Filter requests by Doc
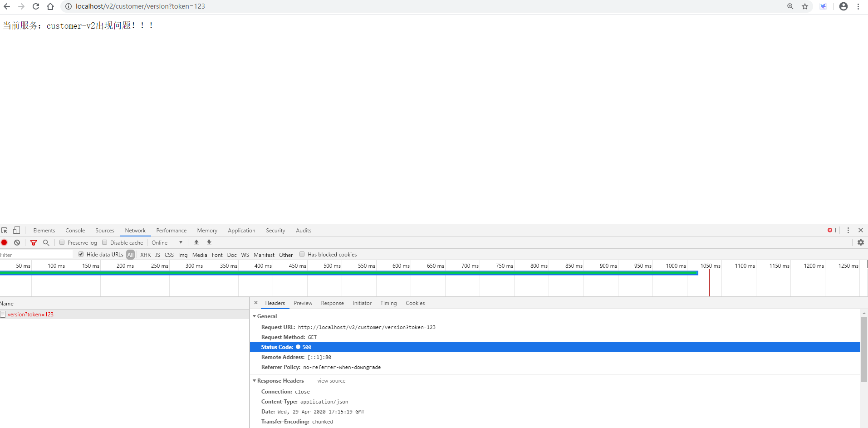 coord(232,255)
